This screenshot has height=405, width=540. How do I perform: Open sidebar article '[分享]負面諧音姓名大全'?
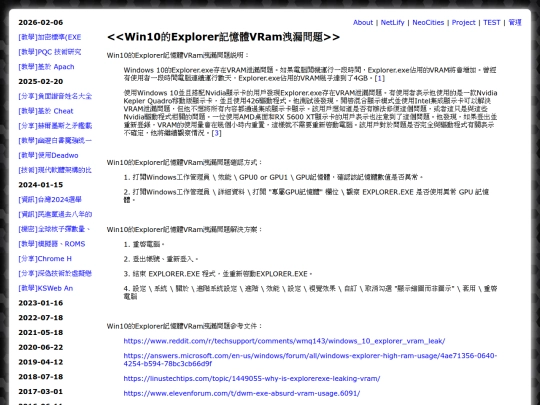[x=55, y=96]
